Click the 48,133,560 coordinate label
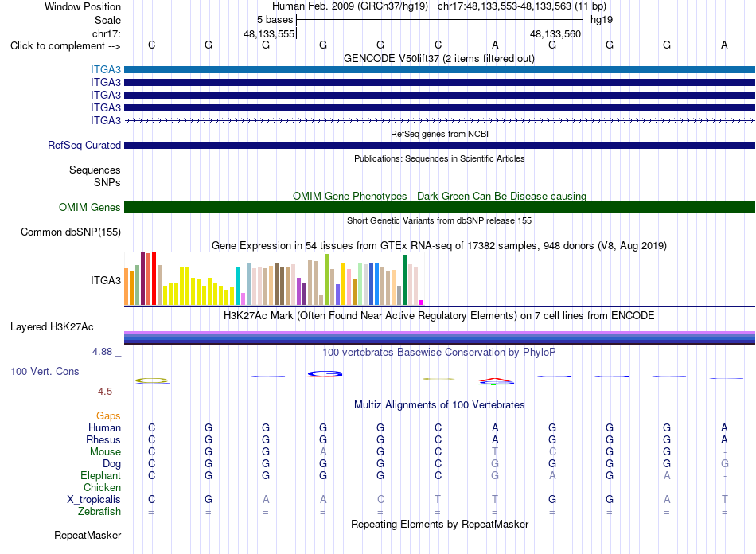The width and height of the screenshot is (756, 554). click(x=555, y=33)
